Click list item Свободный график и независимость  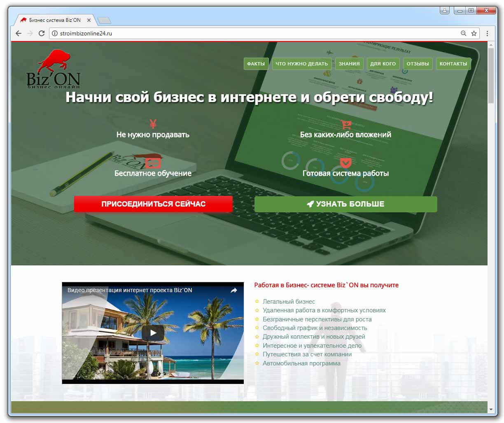tap(315, 328)
